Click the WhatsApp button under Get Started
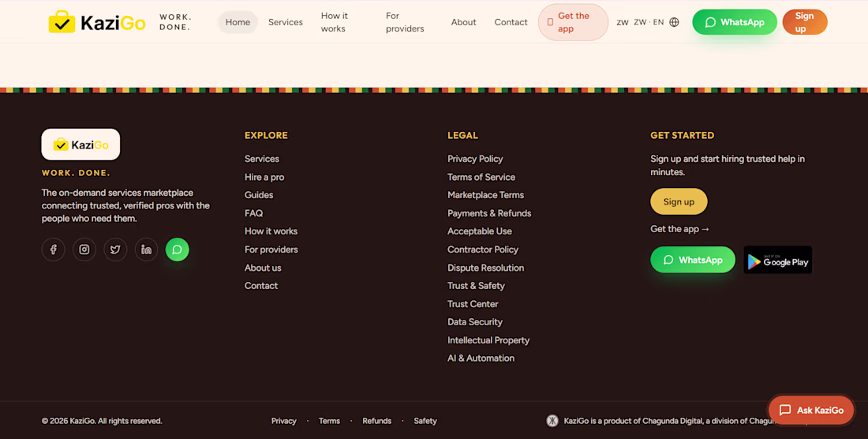This screenshot has height=439, width=868. [693, 260]
